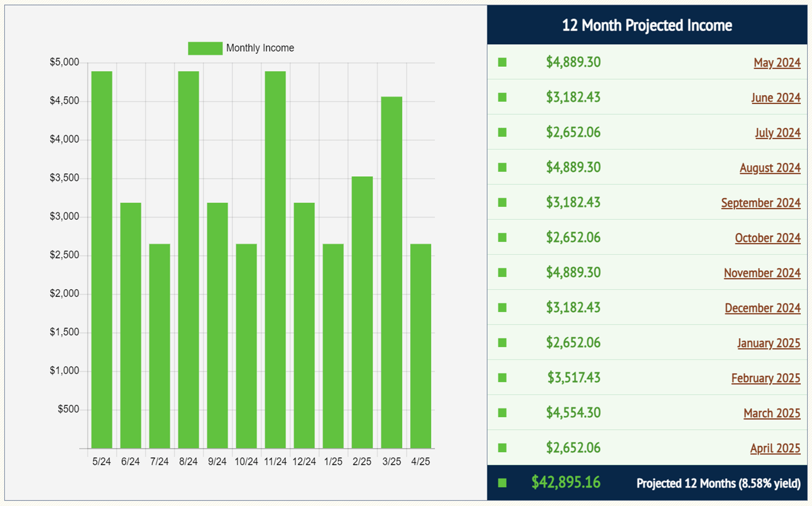Click the 12 Month Projected Income header
The height and width of the screenshot is (506, 812).
point(647,25)
